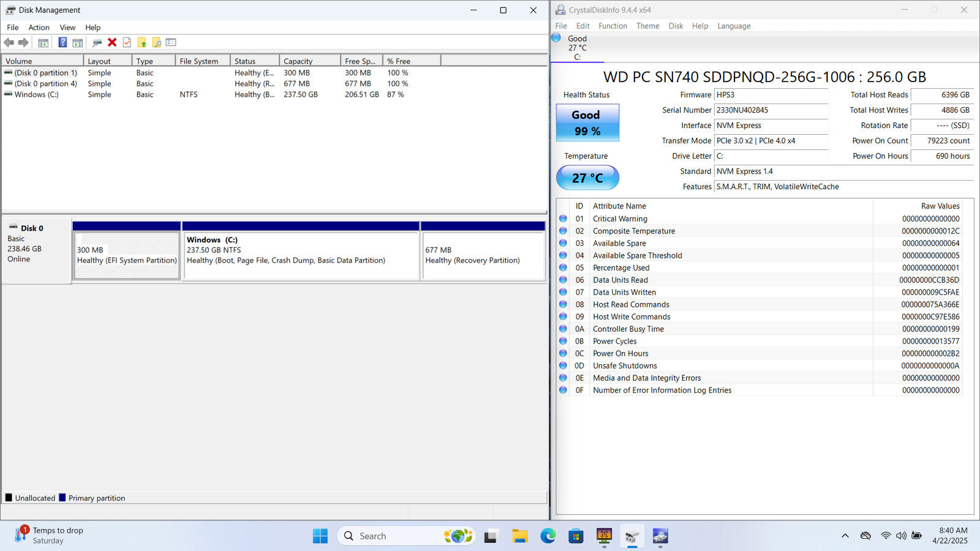980x551 pixels.
Task: Click the Wi-Fi icon in system tray
Action: click(886, 536)
